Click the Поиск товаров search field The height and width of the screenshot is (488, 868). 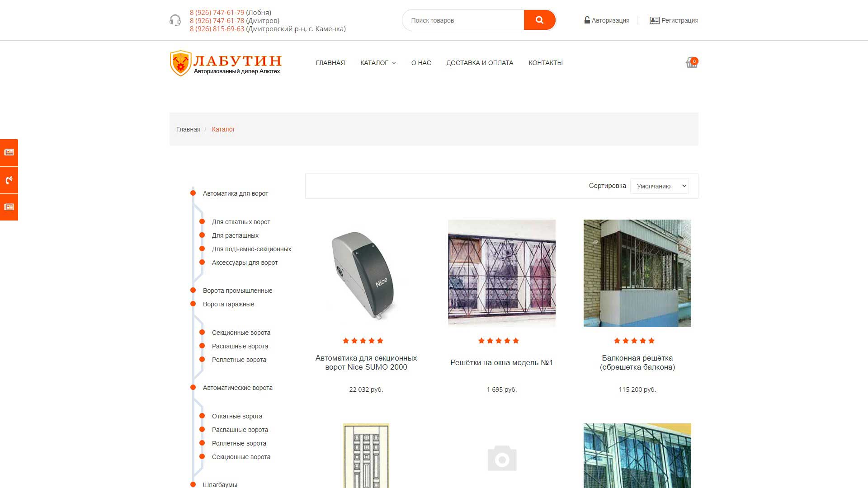[x=463, y=20]
